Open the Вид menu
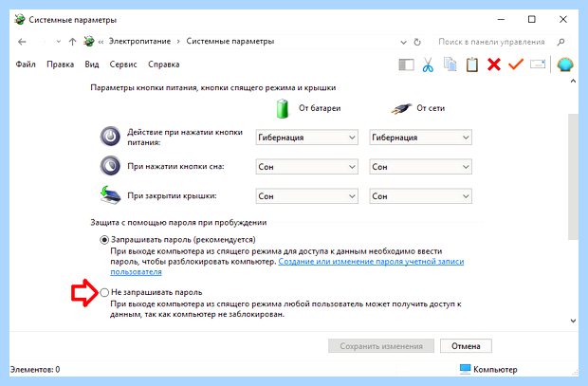 (x=92, y=64)
